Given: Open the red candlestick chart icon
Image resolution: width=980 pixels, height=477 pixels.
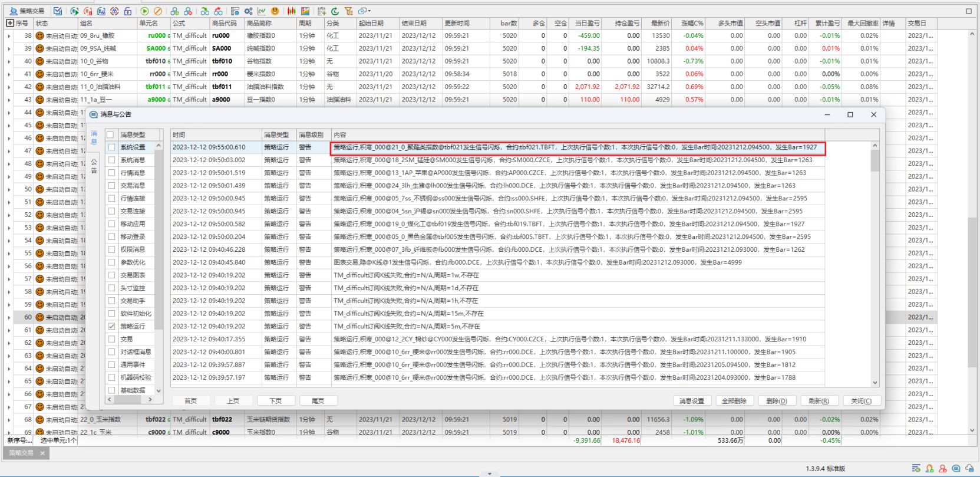Looking at the screenshot, I should click(x=292, y=11).
